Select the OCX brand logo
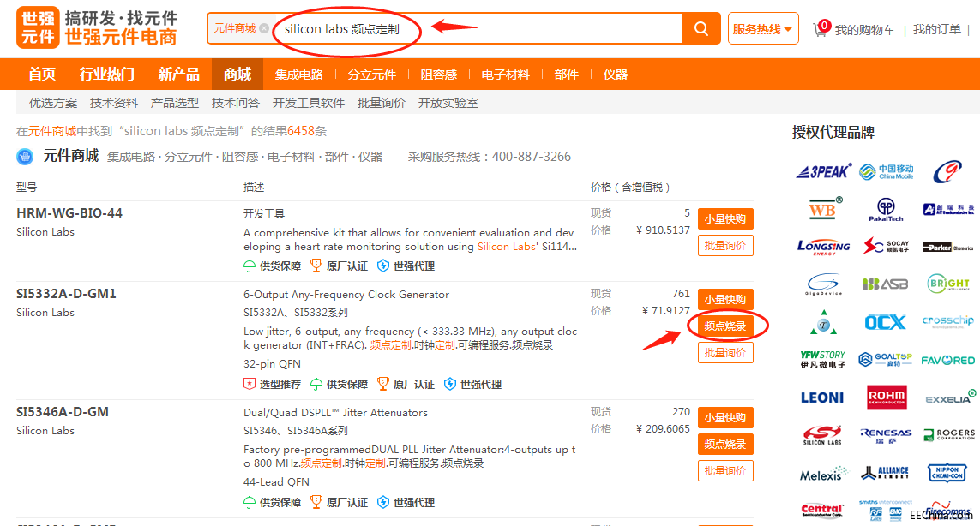This screenshot has height=526, width=980. tap(886, 322)
